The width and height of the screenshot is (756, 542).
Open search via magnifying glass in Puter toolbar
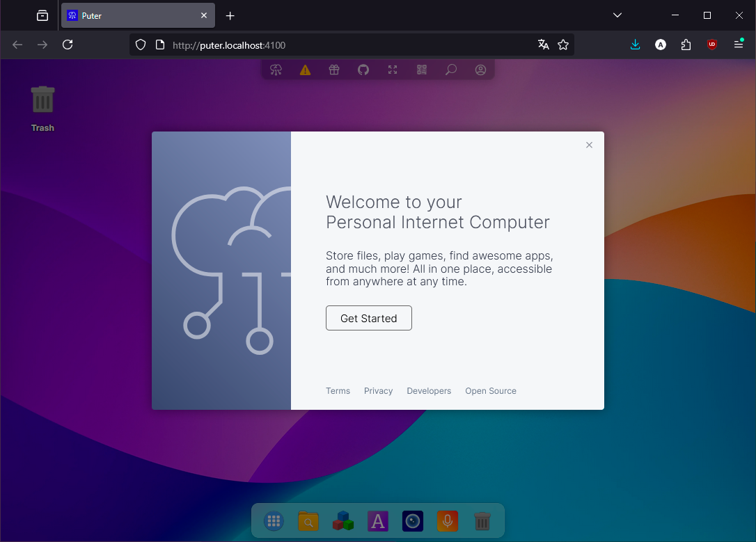click(451, 70)
